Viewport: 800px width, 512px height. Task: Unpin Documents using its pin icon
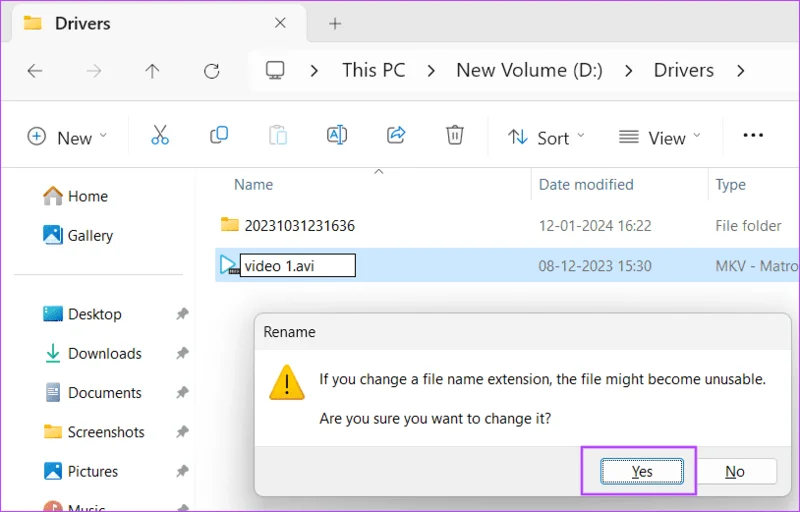click(x=182, y=392)
